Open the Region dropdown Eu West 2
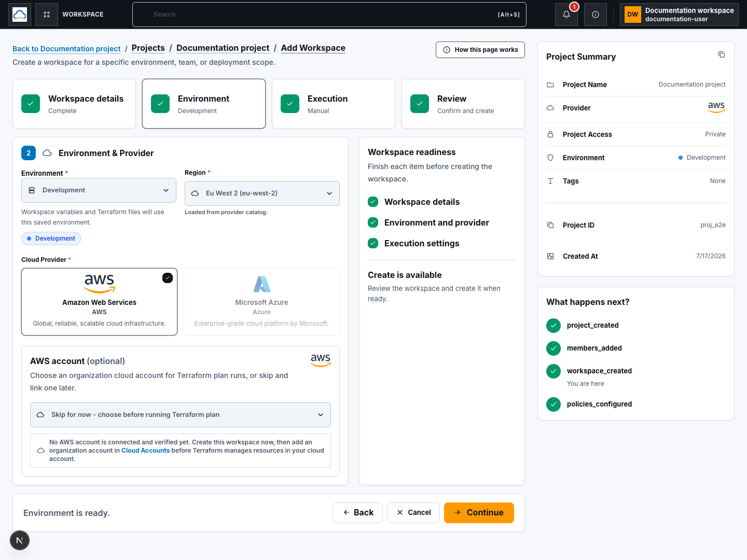The height and width of the screenshot is (560, 747). pos(262,193)
